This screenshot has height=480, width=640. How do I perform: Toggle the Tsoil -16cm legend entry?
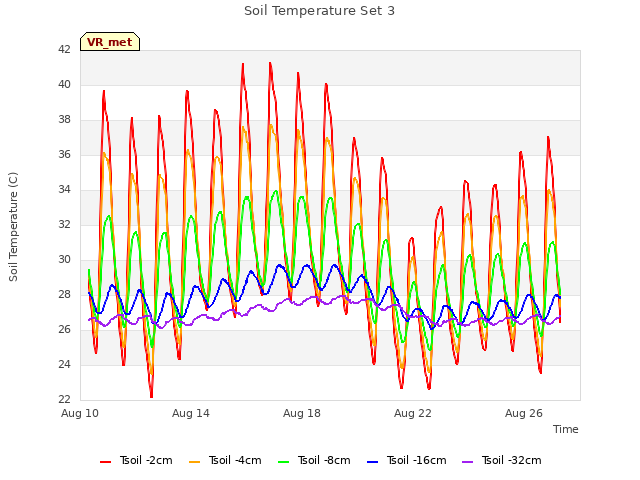[x=407, y=460]
